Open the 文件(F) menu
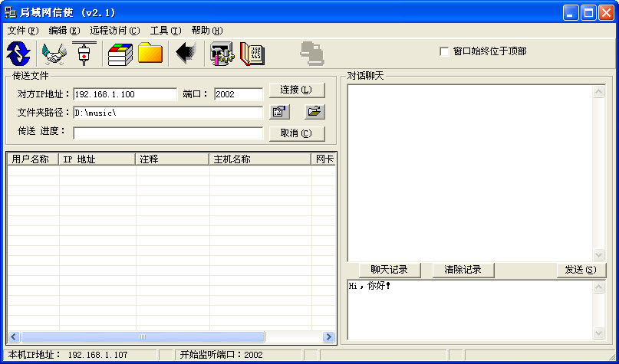Image resolution: width=619 pixels, height=364 pixels. tap(23, 31)
